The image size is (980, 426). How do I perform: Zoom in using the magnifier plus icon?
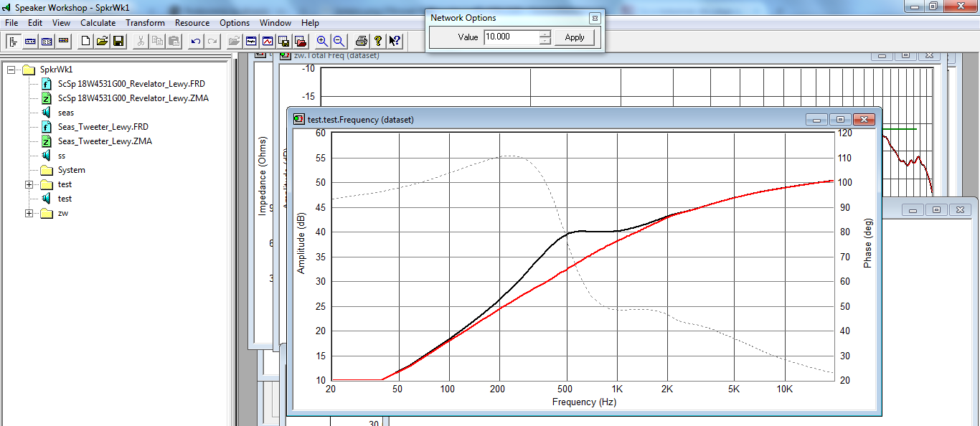tap(323, 41)
